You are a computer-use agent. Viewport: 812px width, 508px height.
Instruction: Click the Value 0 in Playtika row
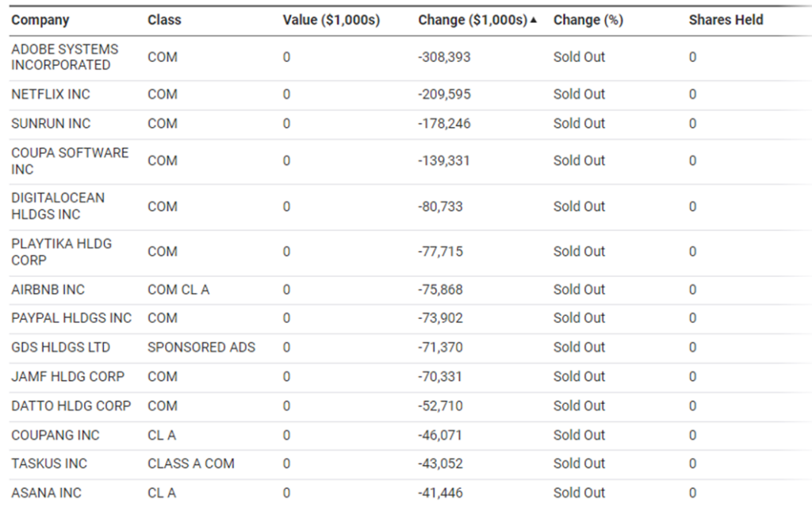pos(286,252)
